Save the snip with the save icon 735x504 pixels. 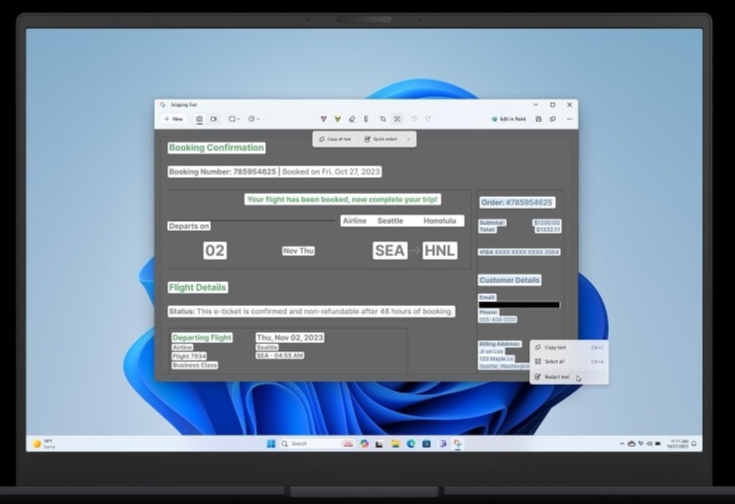coord(538,119)
